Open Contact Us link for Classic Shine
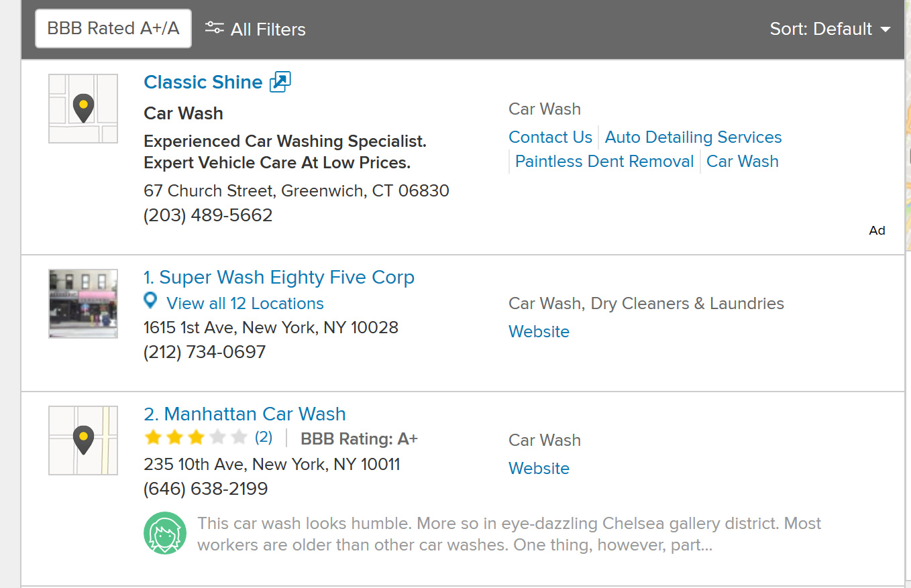Viewport: 911px width, 588px height. 550,137
